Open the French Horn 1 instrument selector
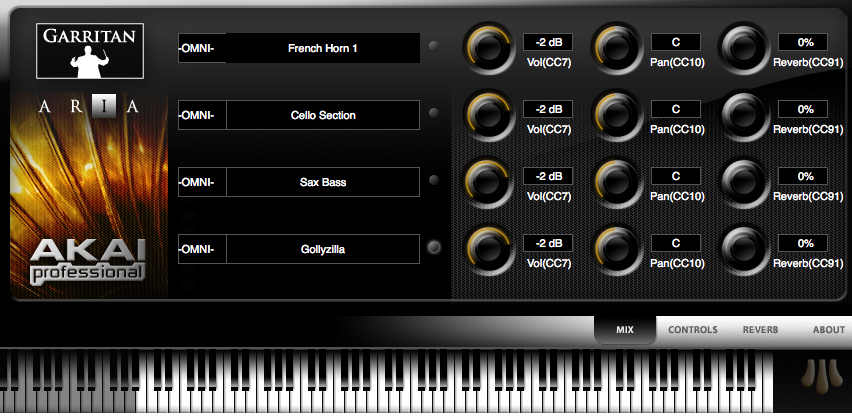The height and width of the screenshot is (416, 852). click(323, 48)
